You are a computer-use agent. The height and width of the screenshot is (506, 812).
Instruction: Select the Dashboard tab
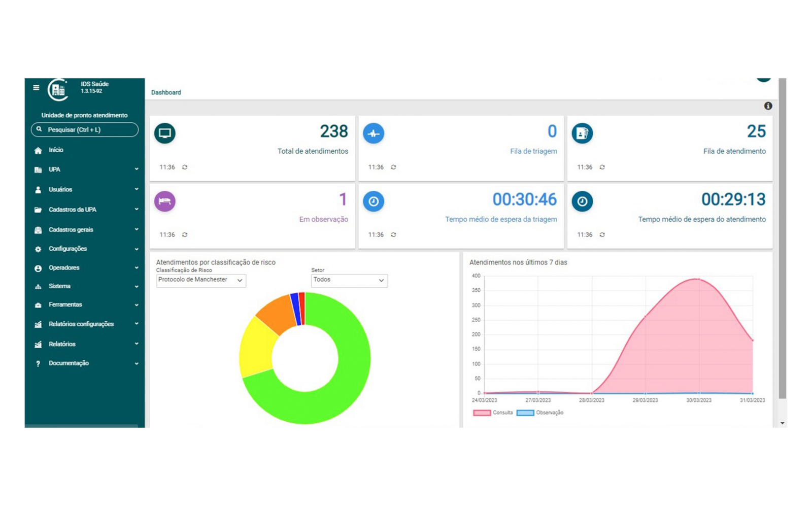166,92
